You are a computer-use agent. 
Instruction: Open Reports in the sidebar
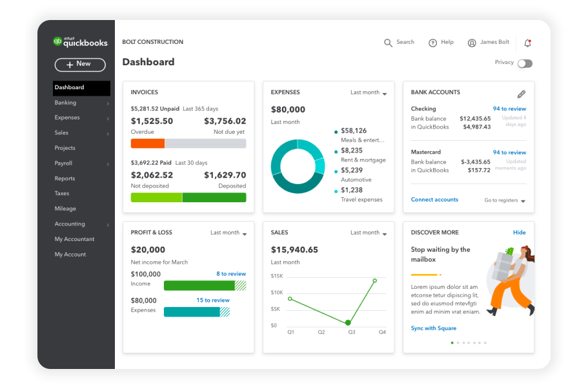coord(65,178)
